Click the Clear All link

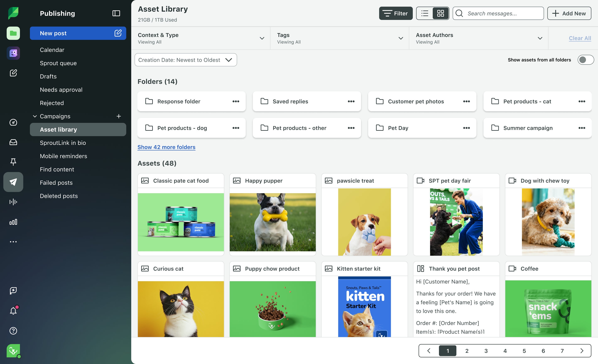pyautogui.click(x=580, y=38)
